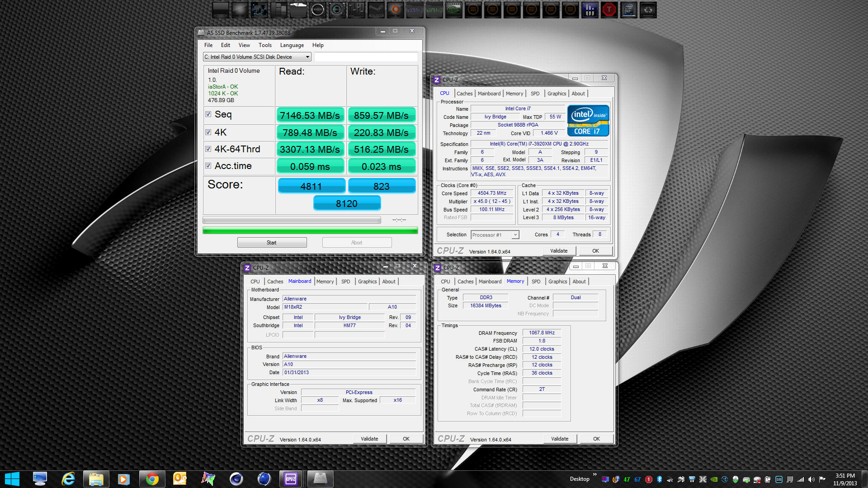The width and height of the screenshot is (868, 488).
Task: Uncheck the Seq benchmark checkbox
Action: pyautogui.click(x=208, y=114)
